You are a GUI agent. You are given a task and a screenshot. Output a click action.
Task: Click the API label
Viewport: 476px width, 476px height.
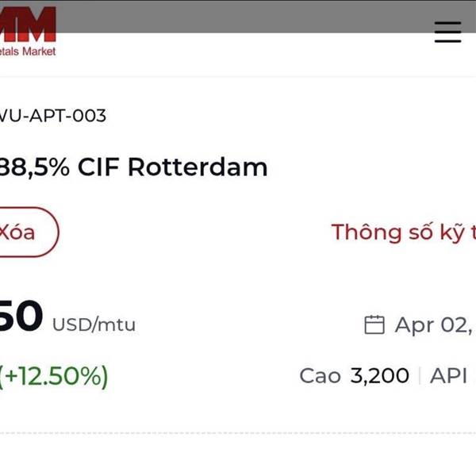pyautogui.click(x=448, y=375)
